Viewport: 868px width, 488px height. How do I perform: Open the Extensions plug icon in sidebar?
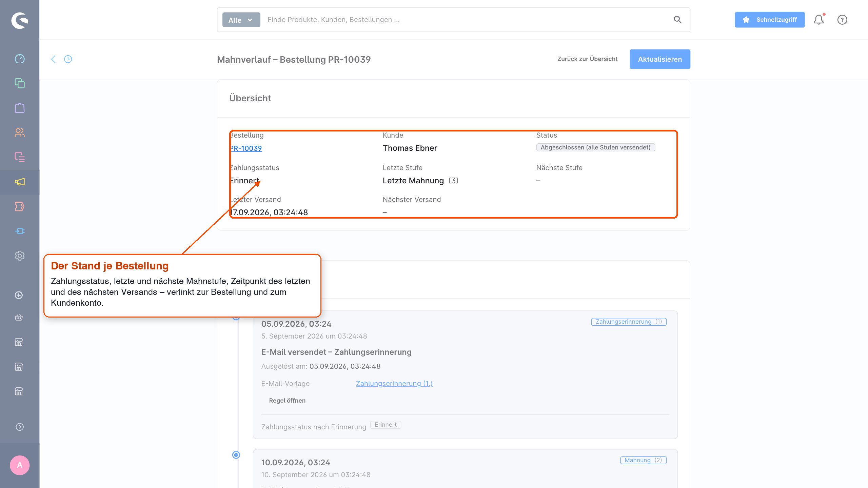click(20, 231)
